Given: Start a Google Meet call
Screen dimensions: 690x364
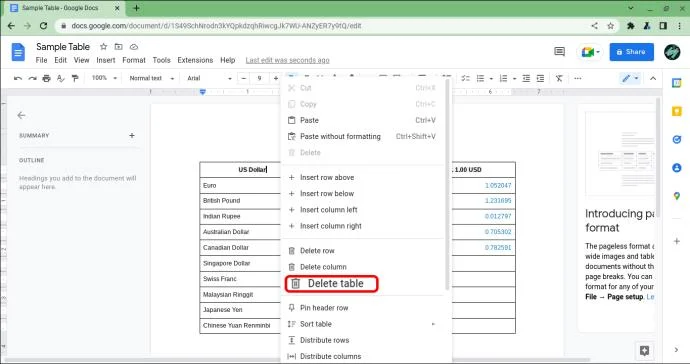Looking at the screenshot, I should 589,52.
